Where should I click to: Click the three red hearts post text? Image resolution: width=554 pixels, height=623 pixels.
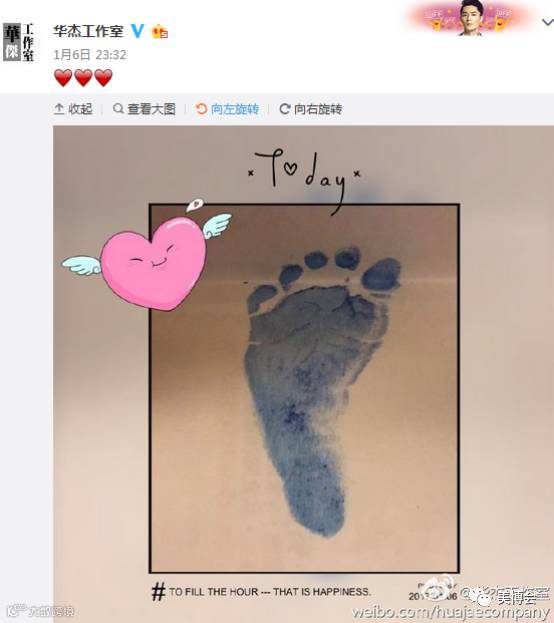pyautogui.click(x=83, y=77)
